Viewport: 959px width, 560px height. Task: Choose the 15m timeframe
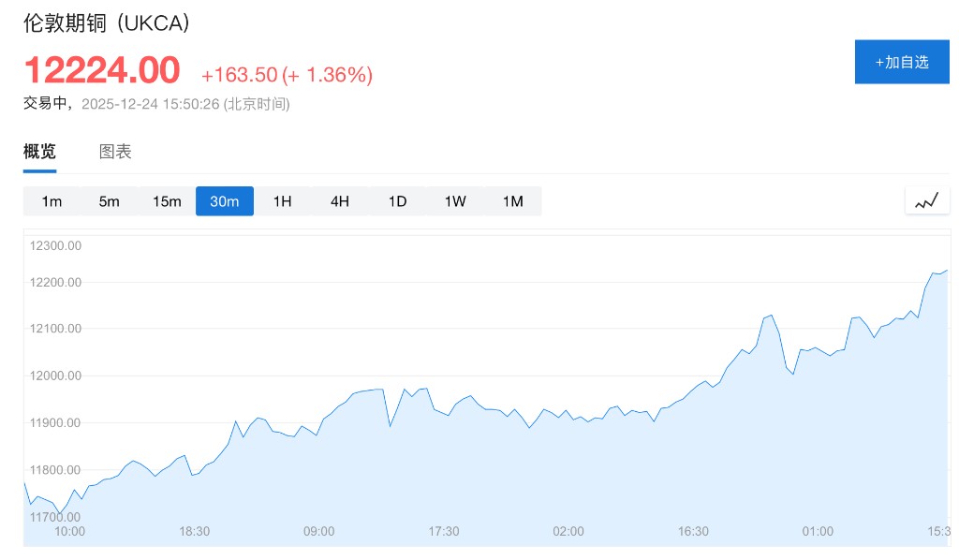click(x=167, y=201)
